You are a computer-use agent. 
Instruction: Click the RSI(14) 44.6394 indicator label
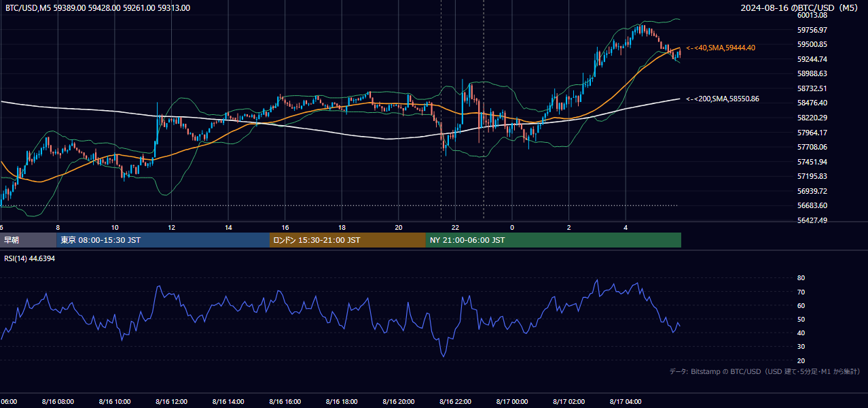pos(30,258)
